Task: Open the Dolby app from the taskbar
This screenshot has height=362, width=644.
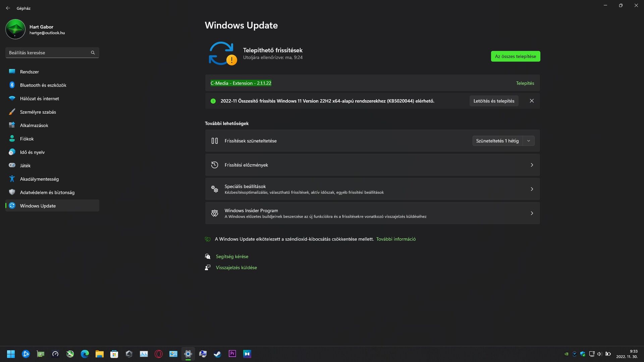Action: (247, 354)
